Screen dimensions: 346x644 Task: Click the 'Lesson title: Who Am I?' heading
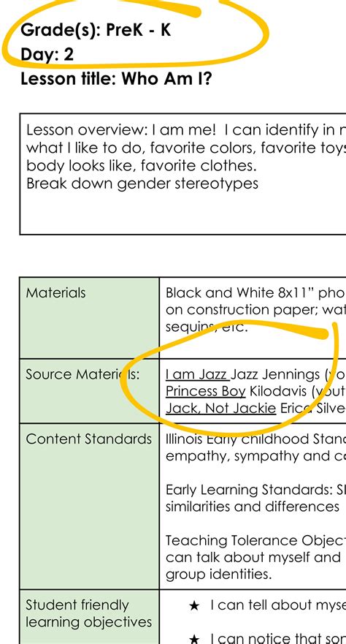[x=116, y=78]
